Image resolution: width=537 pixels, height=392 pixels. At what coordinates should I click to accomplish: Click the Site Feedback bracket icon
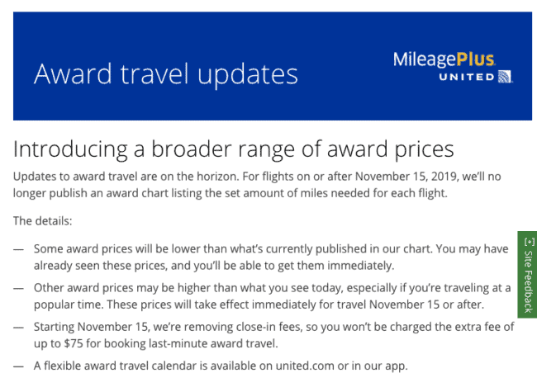(529, 242)
